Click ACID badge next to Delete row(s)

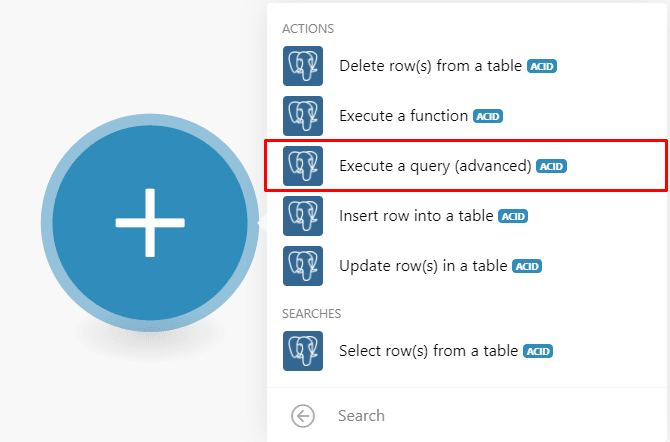coord(542,67)
